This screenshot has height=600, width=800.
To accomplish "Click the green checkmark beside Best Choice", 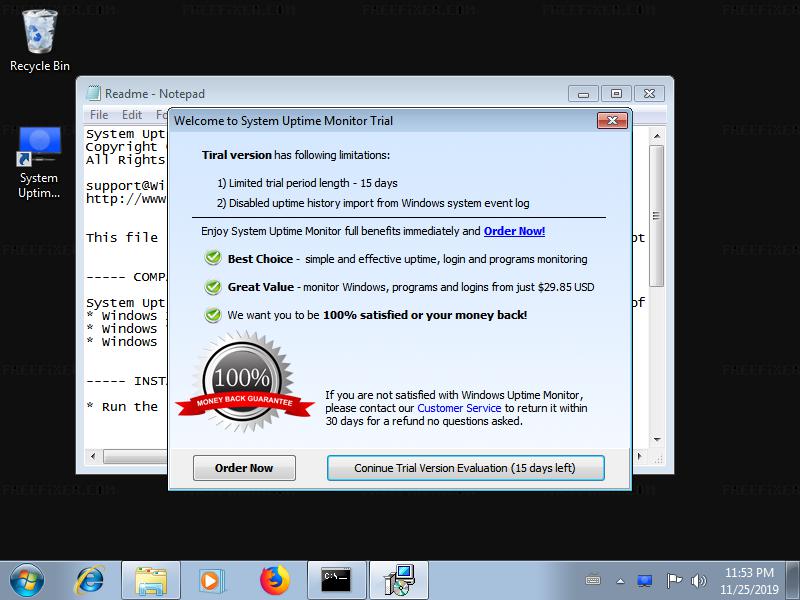I will 213,259.
